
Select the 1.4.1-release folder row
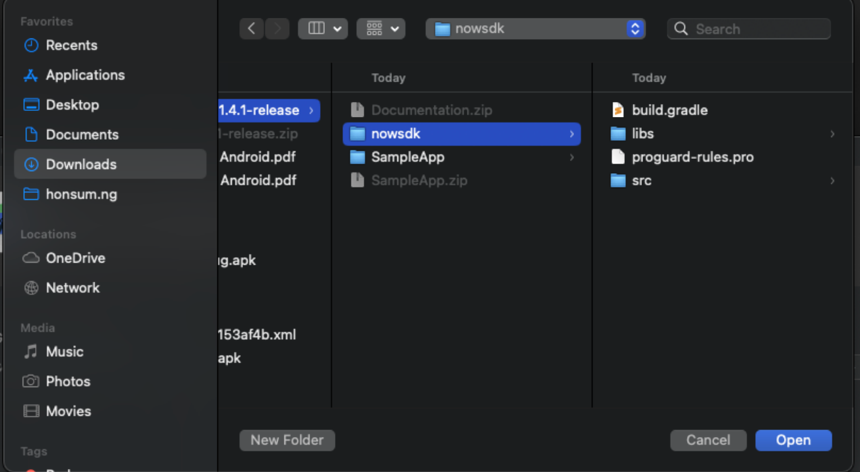[269, 110]
